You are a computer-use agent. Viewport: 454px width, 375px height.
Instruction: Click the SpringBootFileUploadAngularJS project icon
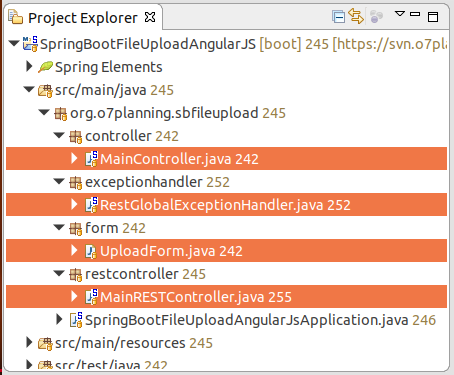[30, 44]
